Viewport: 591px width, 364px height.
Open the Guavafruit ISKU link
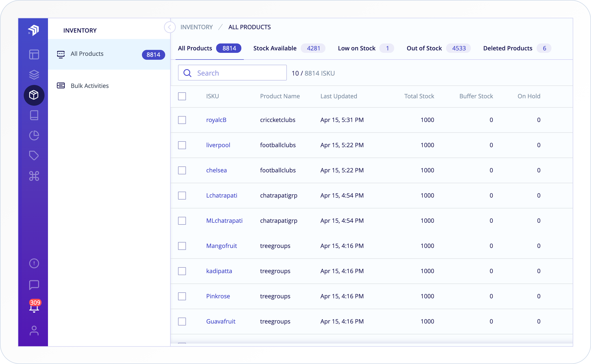221,322
